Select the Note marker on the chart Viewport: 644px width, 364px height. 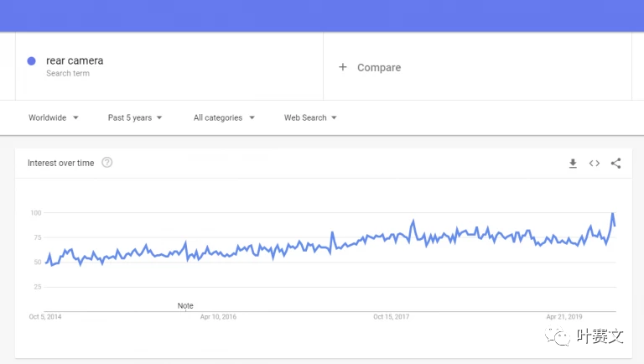point(185,306)
